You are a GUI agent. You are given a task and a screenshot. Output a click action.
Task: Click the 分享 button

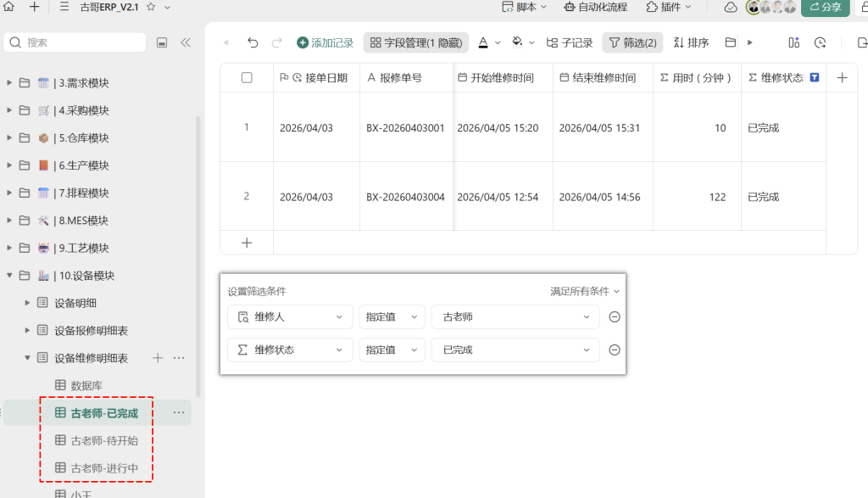point(826,7)
